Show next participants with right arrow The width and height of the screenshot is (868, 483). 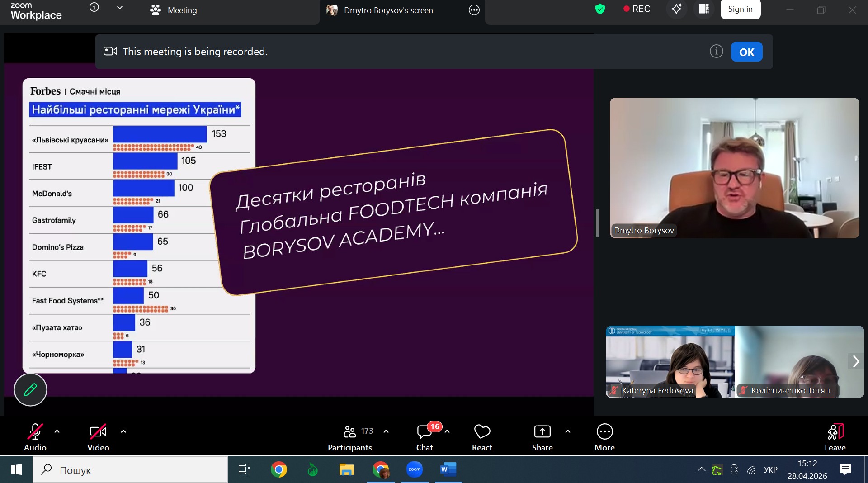click(x=856, y=361)
